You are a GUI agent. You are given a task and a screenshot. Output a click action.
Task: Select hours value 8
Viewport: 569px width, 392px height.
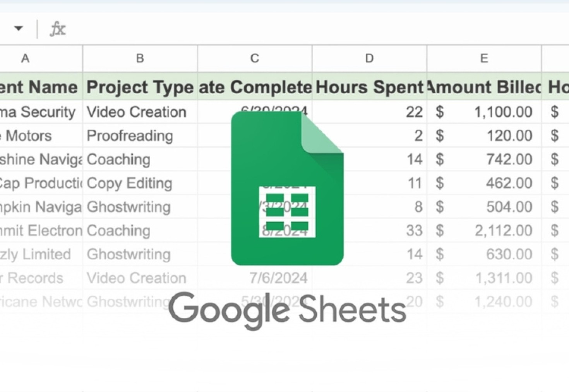(369, 207)
